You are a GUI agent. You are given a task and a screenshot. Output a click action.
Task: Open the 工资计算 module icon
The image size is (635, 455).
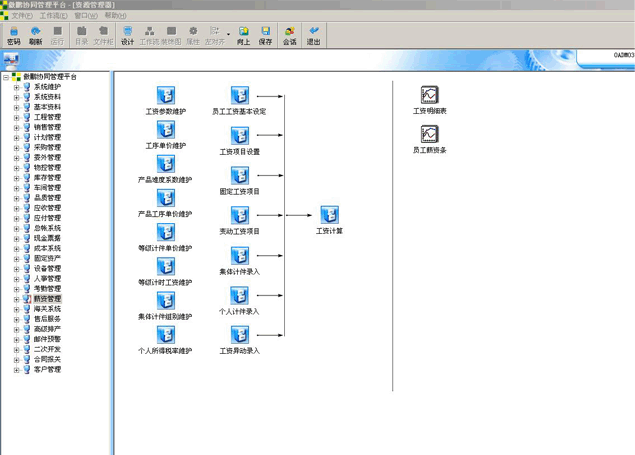329,215
